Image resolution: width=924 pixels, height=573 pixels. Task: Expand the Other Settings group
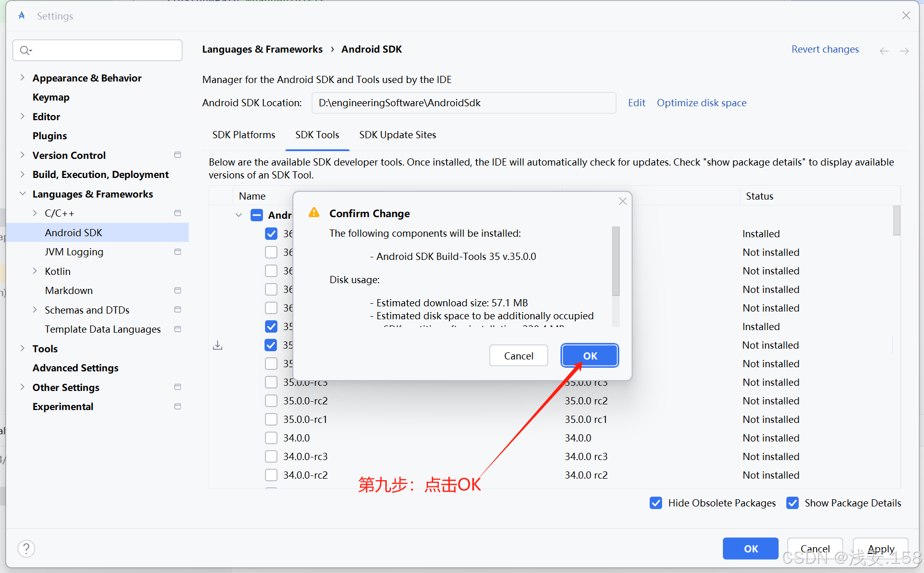tap(22, 387)
